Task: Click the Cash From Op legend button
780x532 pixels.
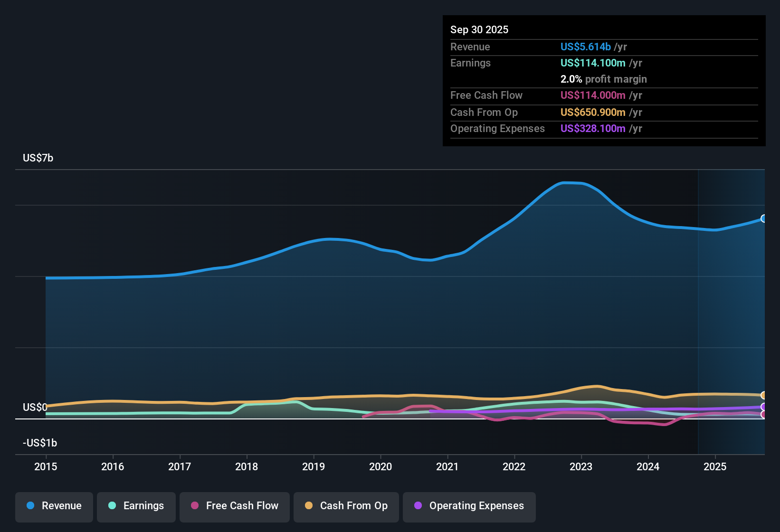Action: pyautogui.click(x=346, y=507)
